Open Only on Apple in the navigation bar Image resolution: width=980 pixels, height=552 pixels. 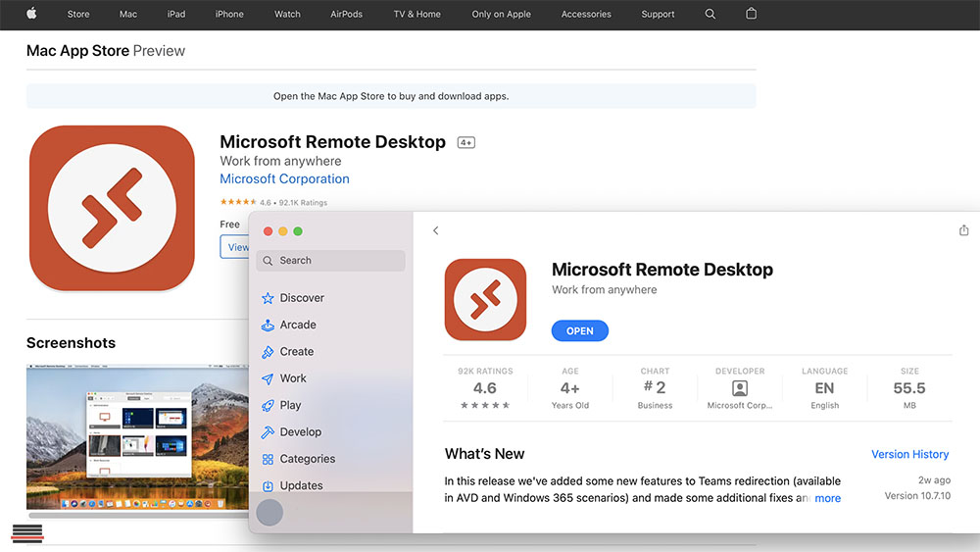(501, 14)
